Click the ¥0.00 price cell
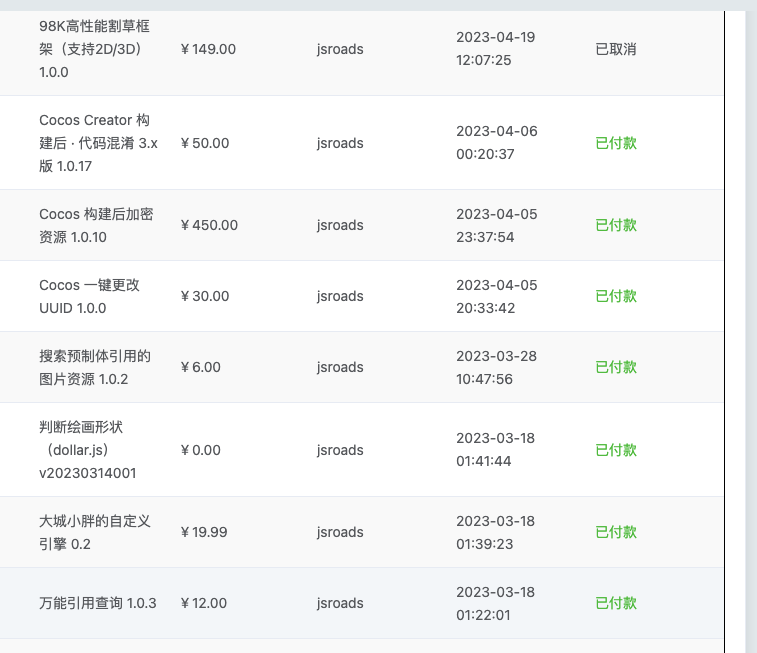 [201, 450]
